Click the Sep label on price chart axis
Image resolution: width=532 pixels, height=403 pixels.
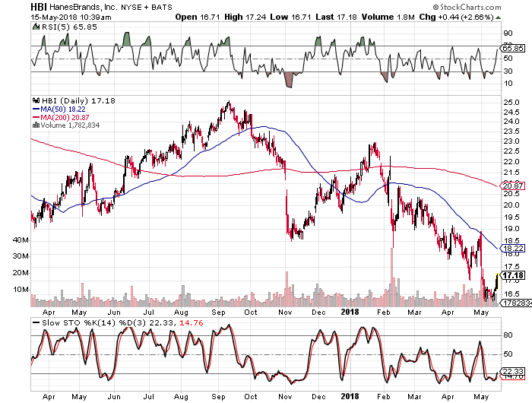click(218, 312)
